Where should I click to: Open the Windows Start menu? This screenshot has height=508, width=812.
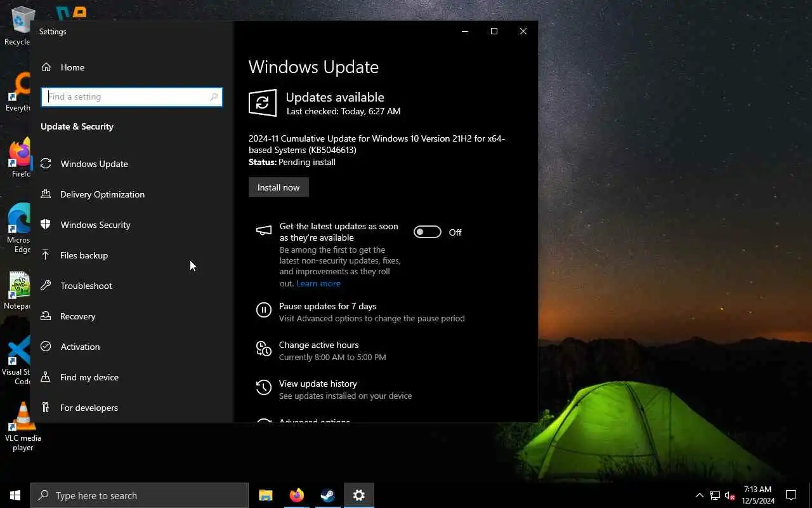click(x=15, y=495)
